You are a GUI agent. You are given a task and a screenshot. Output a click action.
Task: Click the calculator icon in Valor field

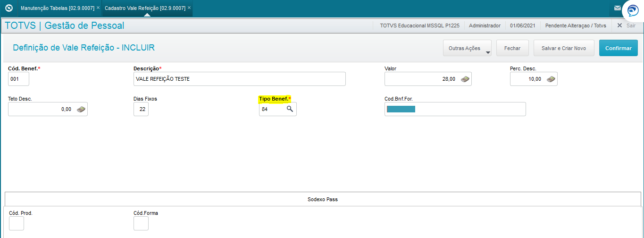(465, 79)
